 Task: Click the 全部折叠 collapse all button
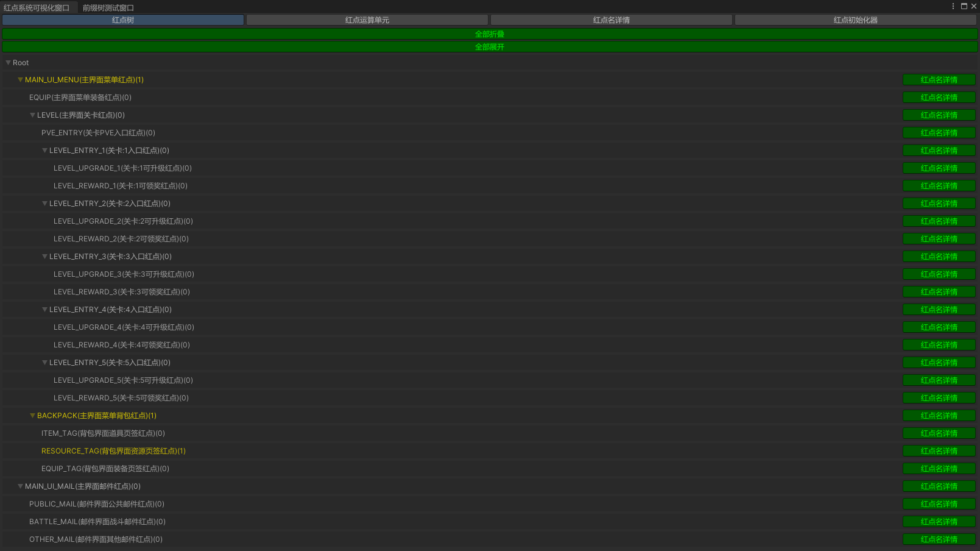(x=490, y=34)
